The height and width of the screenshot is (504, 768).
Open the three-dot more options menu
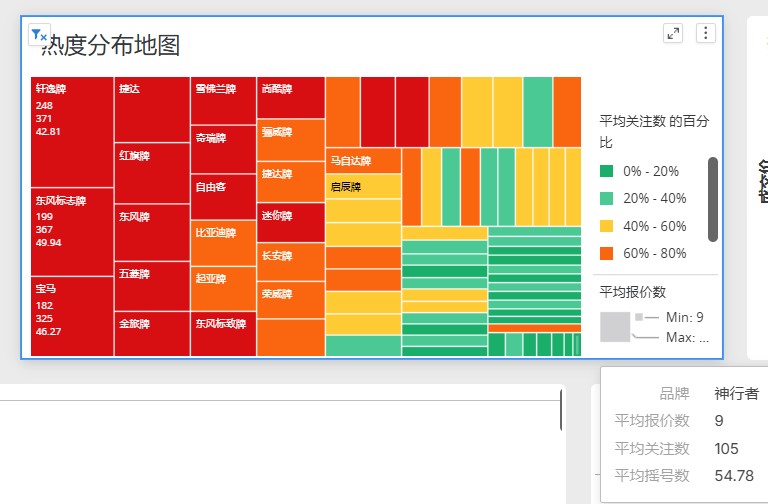[705, 33]
